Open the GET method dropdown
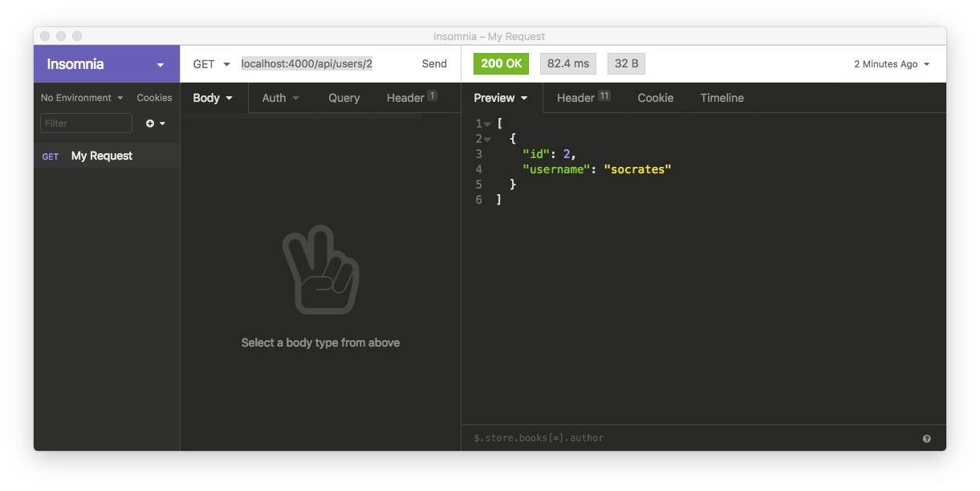This screenshot has width=980, height=491. 210,64
